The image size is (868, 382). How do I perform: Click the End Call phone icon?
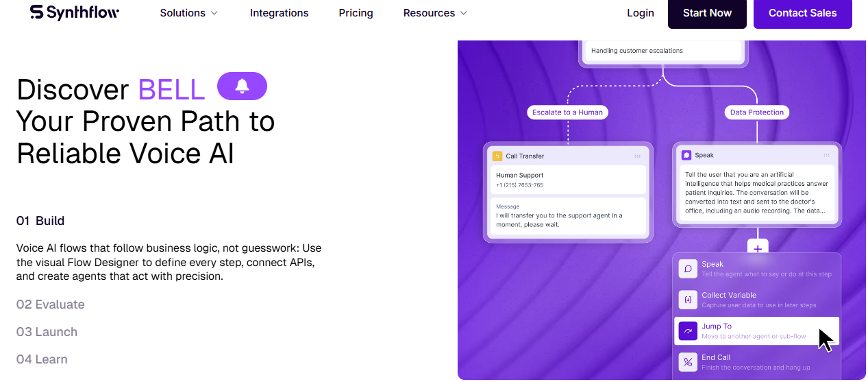coord(688,361)
